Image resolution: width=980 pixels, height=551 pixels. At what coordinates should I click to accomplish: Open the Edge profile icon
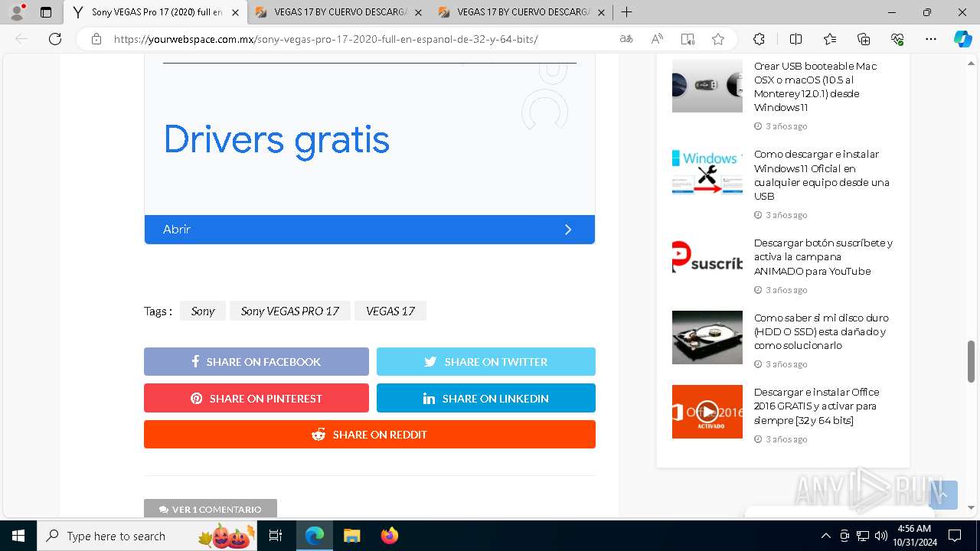tap(17, 12)
